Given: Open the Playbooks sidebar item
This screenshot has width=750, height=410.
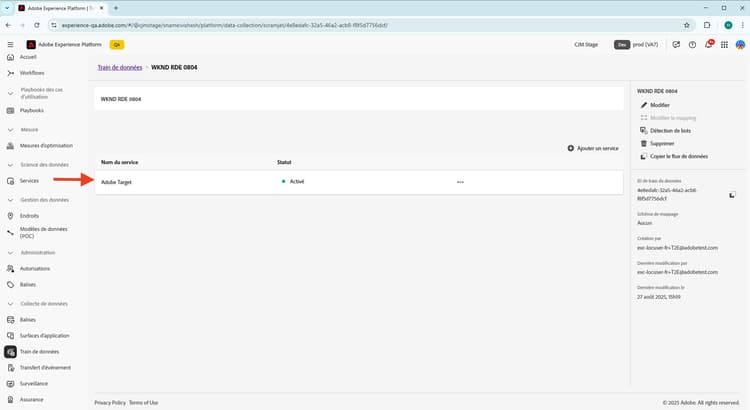Looking at the screenshot, I should [x=32, y=111].
